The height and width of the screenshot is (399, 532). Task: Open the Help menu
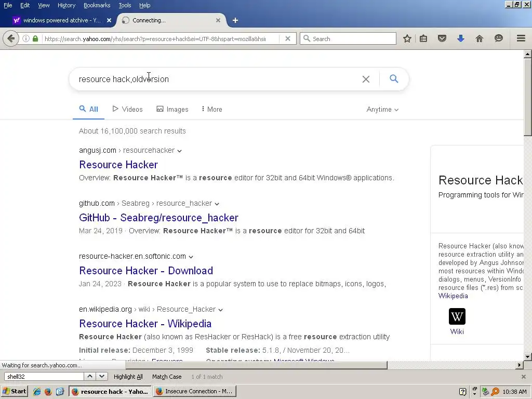pos(144,5)
